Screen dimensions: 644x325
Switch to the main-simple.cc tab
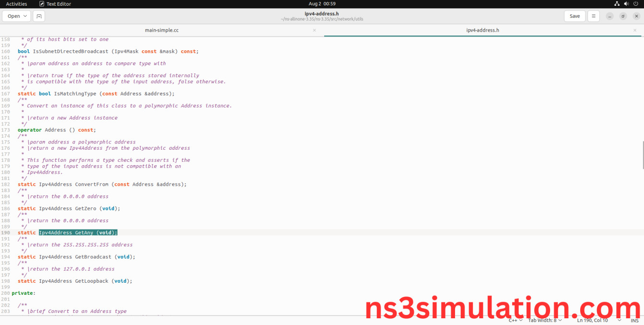point(162,30)
